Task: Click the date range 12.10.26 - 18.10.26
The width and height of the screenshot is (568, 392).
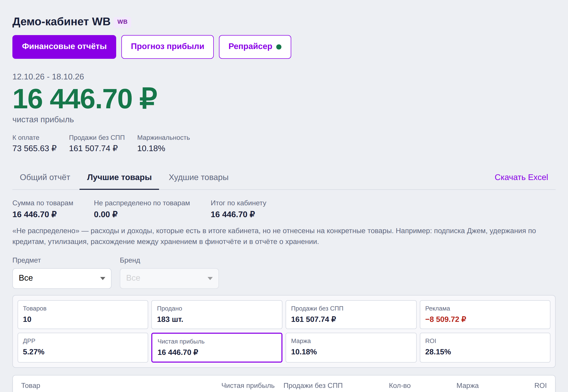Action: (x=48, y=77)
